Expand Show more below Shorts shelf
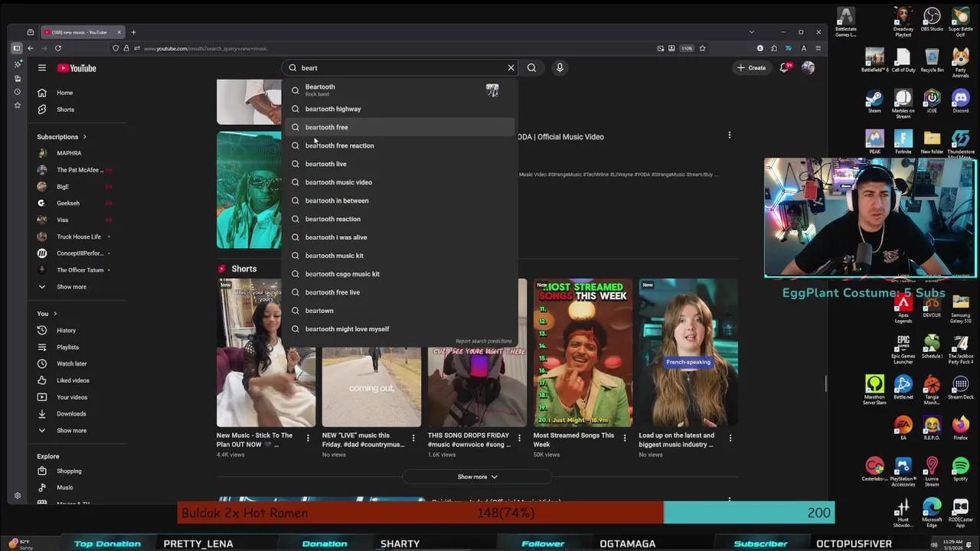This screenshot has width=980, height=551. (x=477, y=477)
